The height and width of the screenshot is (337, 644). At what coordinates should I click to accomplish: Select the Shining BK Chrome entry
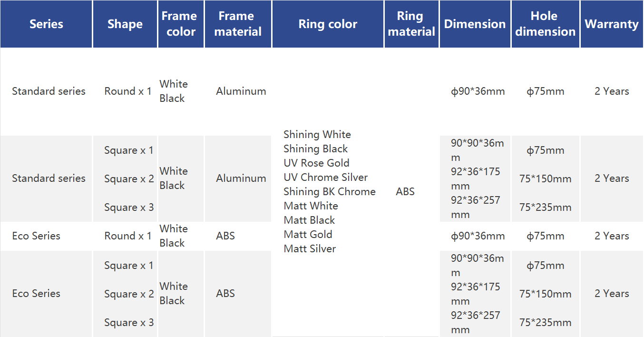329,192
